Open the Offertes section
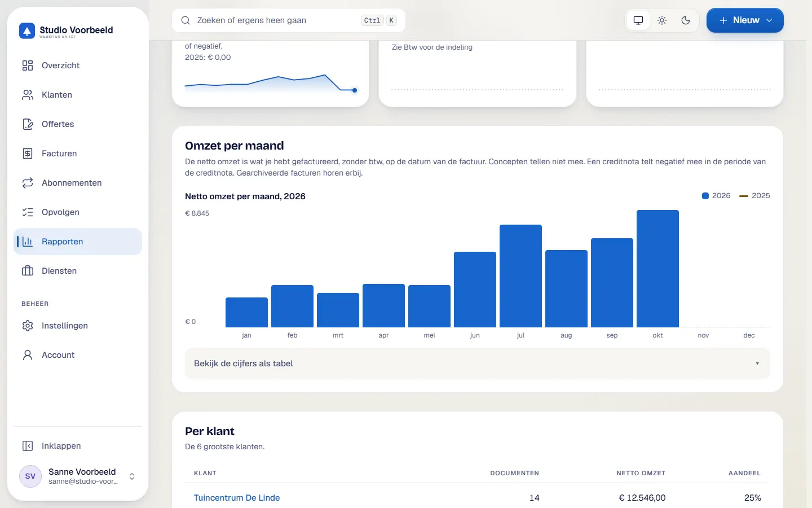812x508 pixels. point(78,124)
